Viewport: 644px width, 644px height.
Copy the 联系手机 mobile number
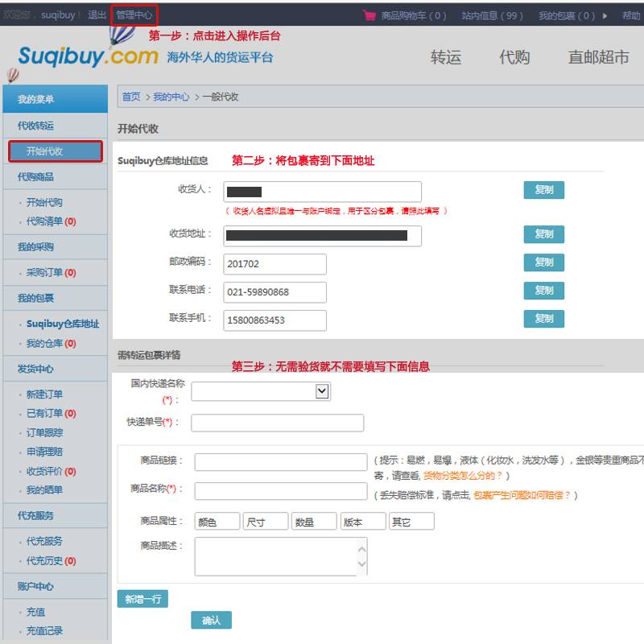click(543, 319)
